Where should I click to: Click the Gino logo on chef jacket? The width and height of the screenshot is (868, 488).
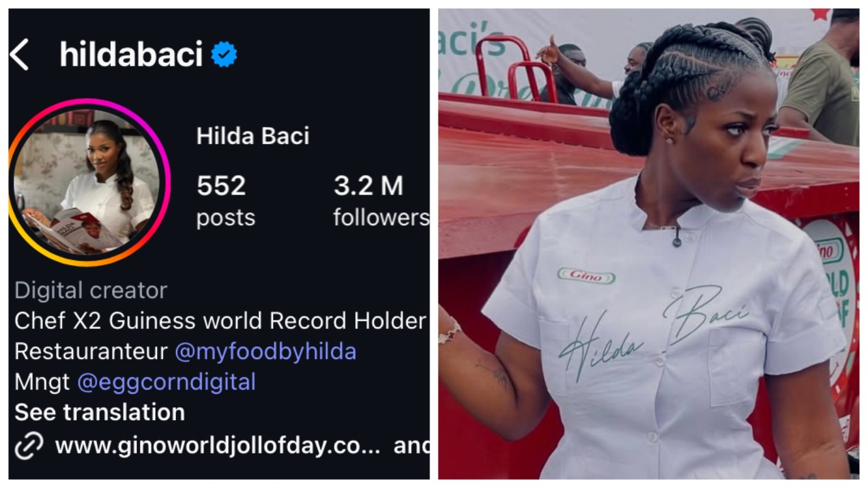pos(586,276)
